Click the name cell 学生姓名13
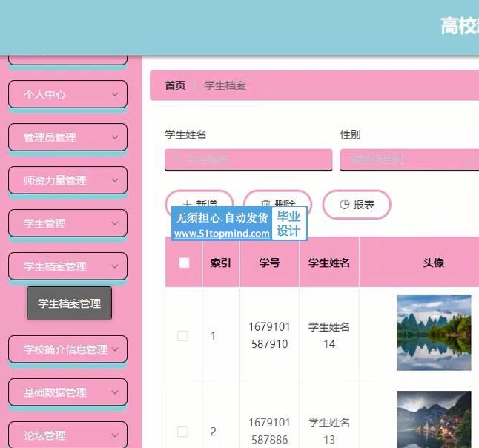Image resolution: width=479 pixels, height=448 pixels. (x=329, y=431)
